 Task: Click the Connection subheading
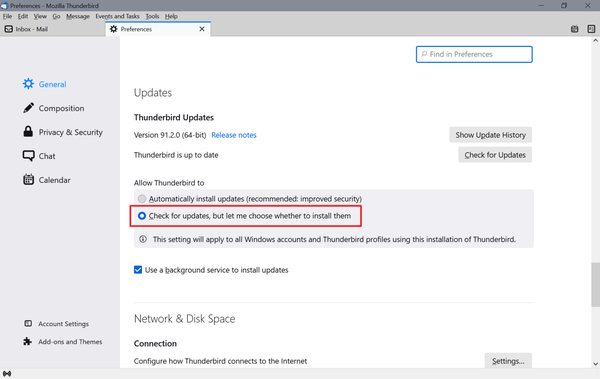[155, 343]
